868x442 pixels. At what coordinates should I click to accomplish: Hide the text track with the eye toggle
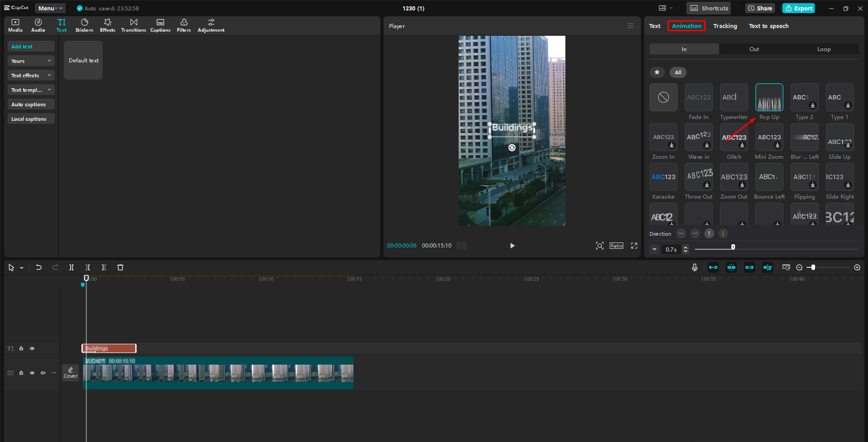[32, 348]
